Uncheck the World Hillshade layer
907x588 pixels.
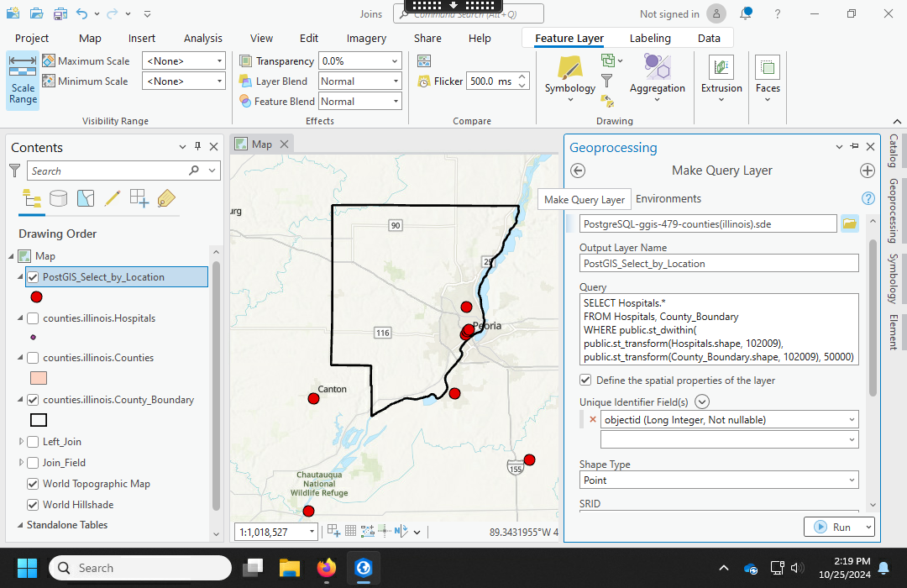point(33,505)
